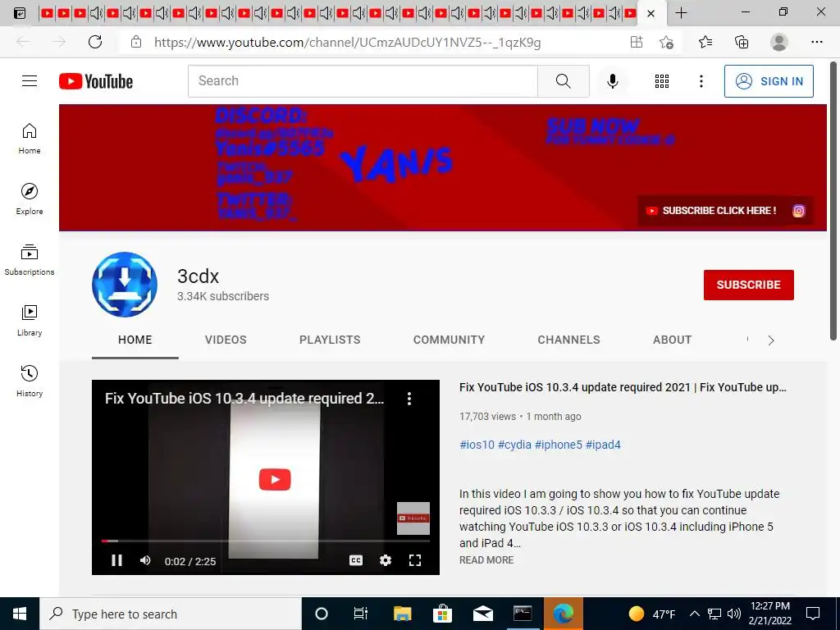Click the Windows taskbar search box
The height and width of the screenshot is (630, 840).
coord(171,614)
